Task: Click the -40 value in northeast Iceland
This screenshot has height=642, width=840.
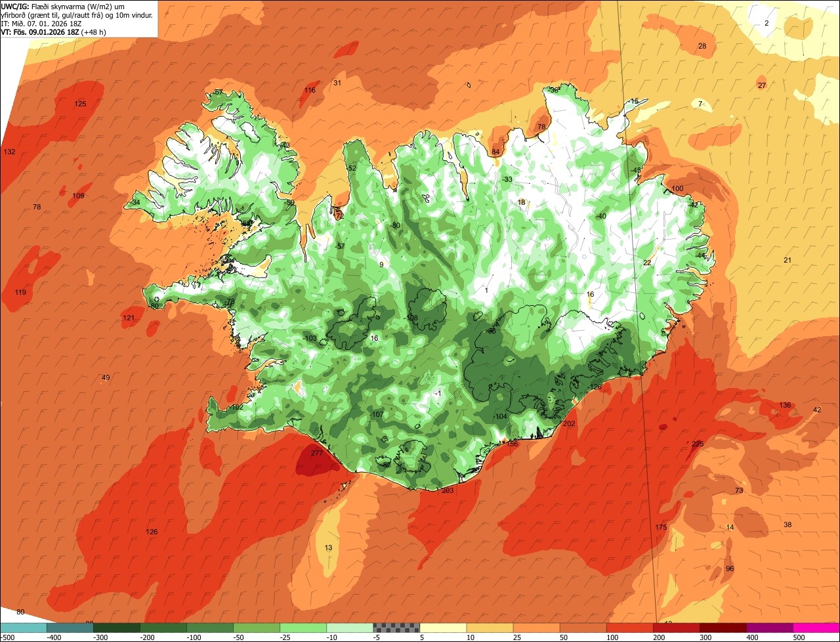Action: point(600,216)
